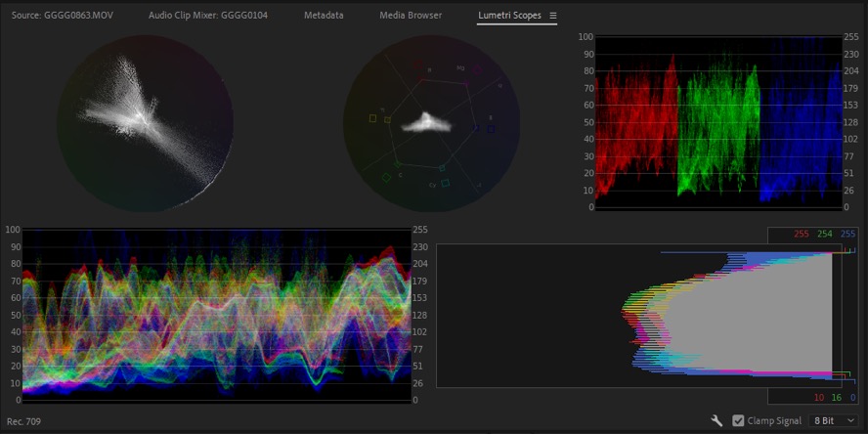This screenshot has height=434, width=868.
Task: Click the YUV vectorscope with color target boxes
Action: [429, 122]
